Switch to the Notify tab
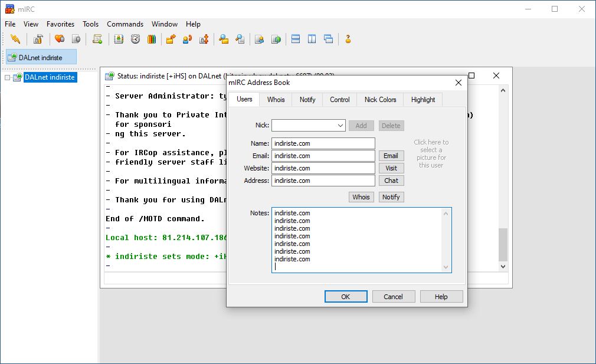 pos(307,100)
